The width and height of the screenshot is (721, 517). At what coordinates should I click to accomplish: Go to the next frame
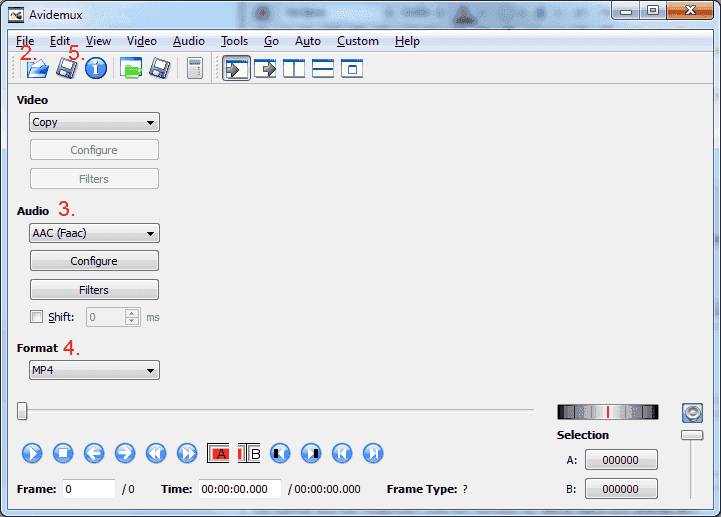point(125,453)
